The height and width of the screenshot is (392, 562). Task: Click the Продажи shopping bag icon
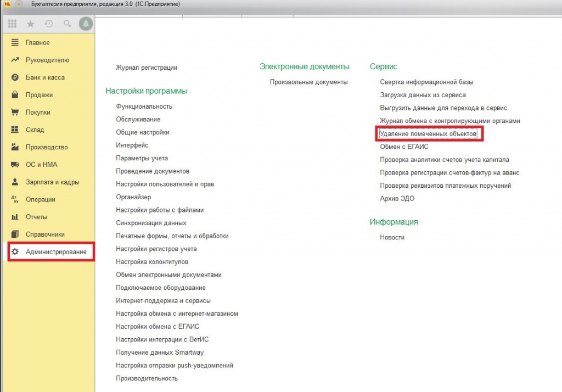(x=15, y=94)
